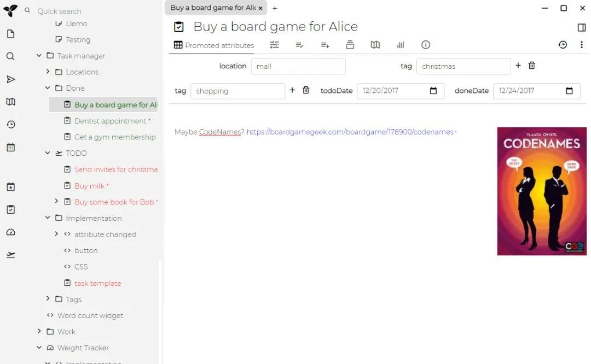The width and height of the screenshot is (591, 364).
Task: Delete the christmas tag attribute
Action: 531,66
